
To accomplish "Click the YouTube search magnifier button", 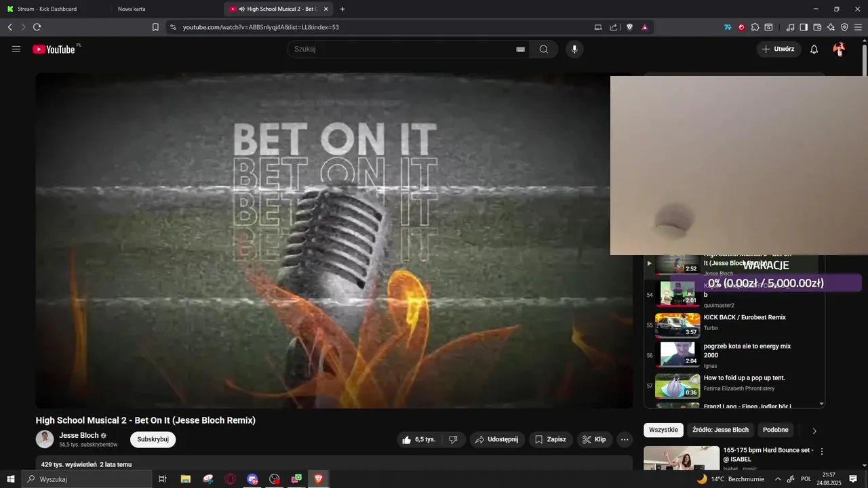I will [x=544, y=49].
